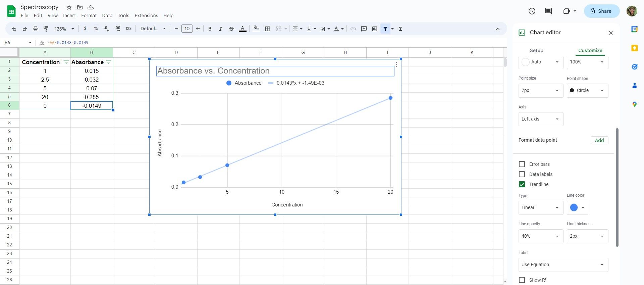Increase decimal places
Screen dimensions: 644x285
click(117, 29)
